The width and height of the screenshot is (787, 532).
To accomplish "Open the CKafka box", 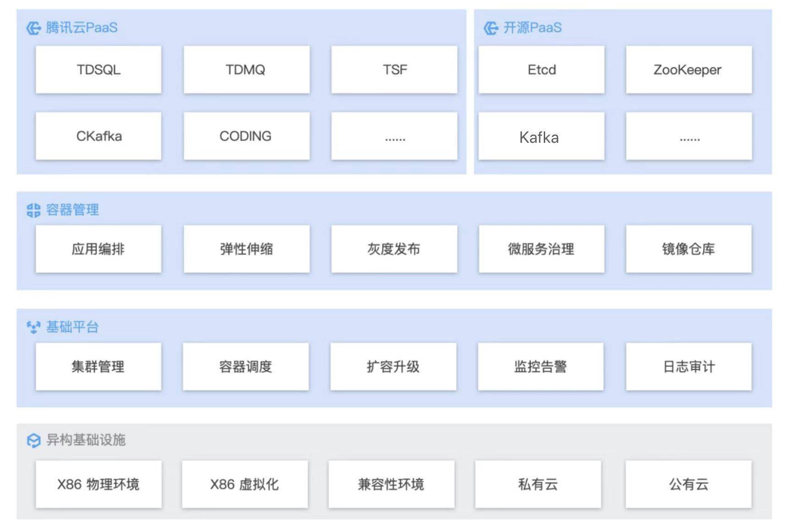I will click(x=98, y=136).
